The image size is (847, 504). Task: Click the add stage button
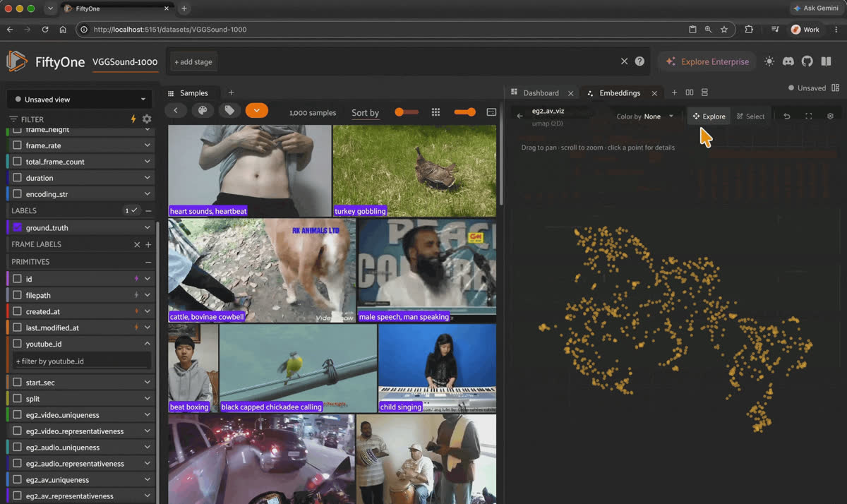(193, 62)
